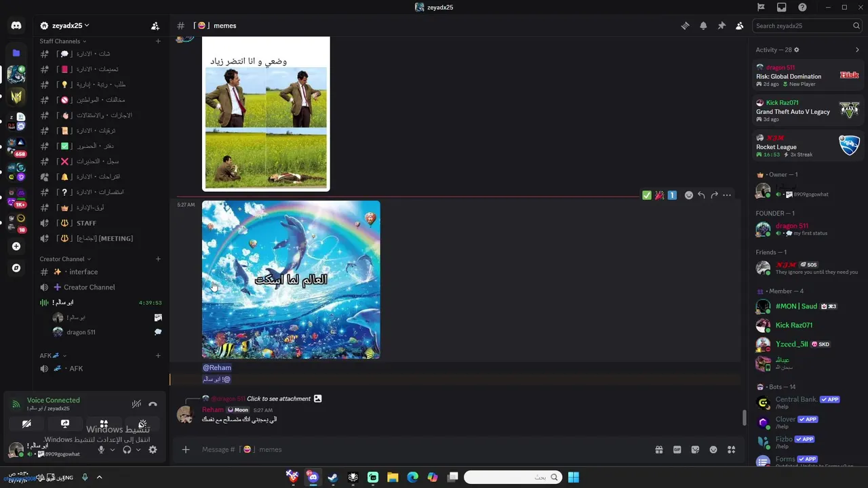Toggle noise suppression icon

tap(136, 404)
